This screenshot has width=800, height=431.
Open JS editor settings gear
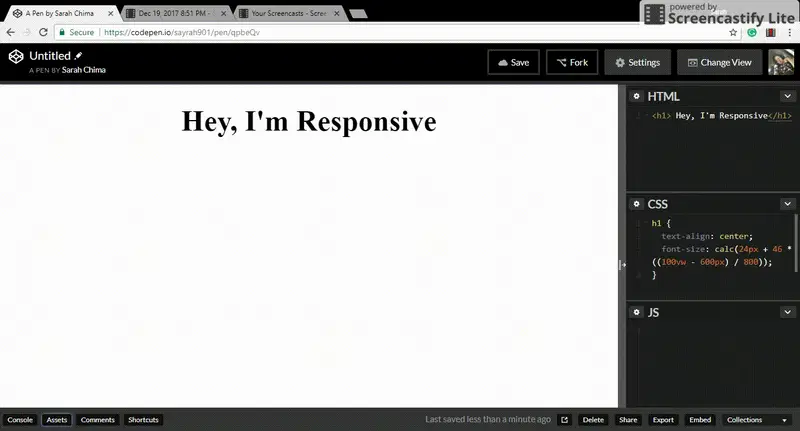(x=636, y=312)
